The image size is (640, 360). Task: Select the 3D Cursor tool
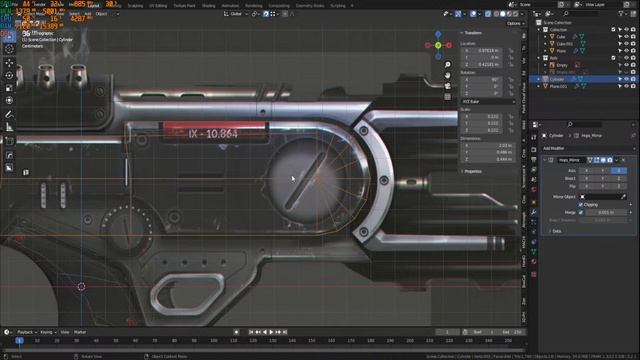(x=9, y=49)
